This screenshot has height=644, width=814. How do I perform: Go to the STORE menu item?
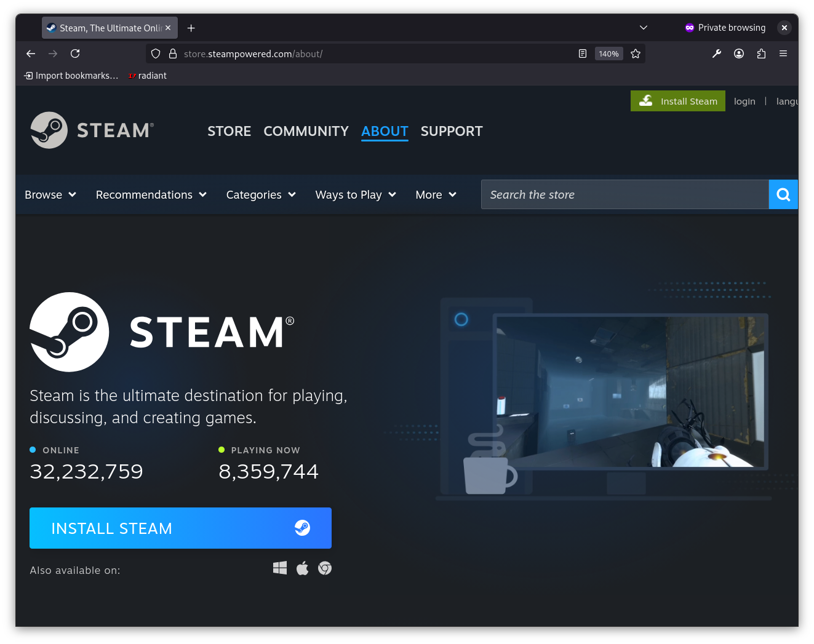pyautogui.click(x=229, y=131)
